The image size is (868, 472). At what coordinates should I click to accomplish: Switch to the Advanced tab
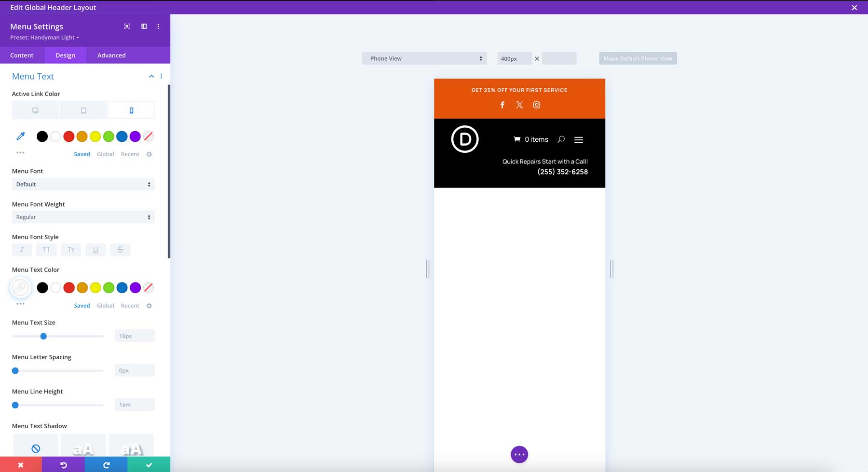coord(111,55)
